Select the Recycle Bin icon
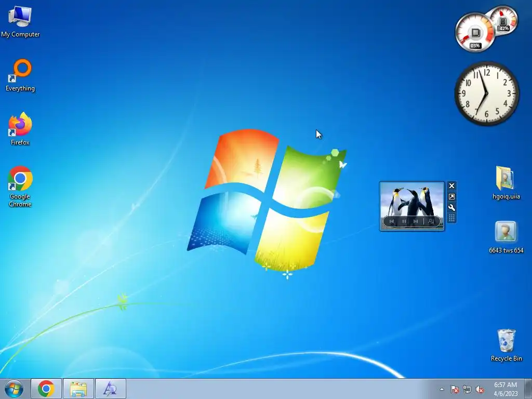The height and width of the screenshot is (399, 532). click(x=506, y=345)
